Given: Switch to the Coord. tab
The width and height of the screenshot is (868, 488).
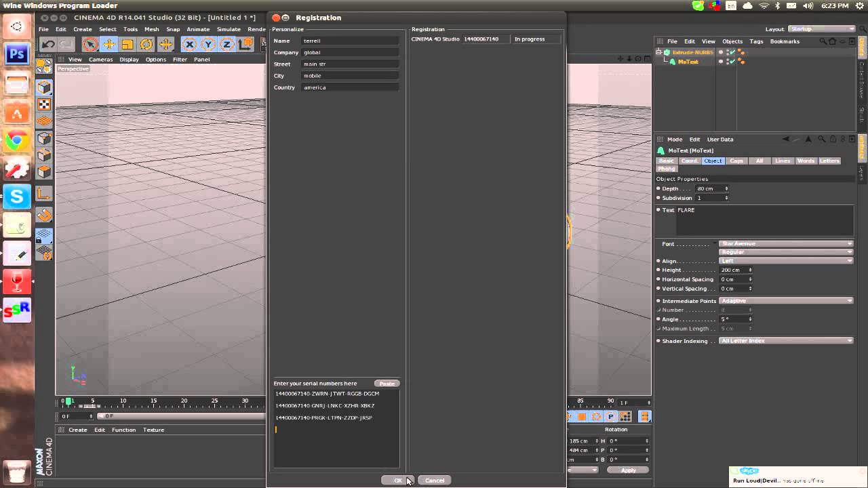Looking at the screenshot, I should coord(690,161).
